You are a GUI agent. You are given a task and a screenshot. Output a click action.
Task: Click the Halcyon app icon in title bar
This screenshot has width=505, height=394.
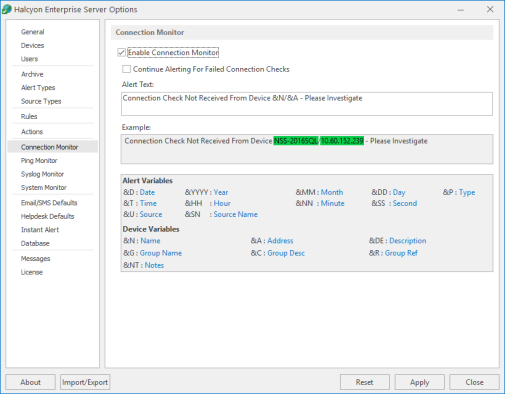pos(7,9)
